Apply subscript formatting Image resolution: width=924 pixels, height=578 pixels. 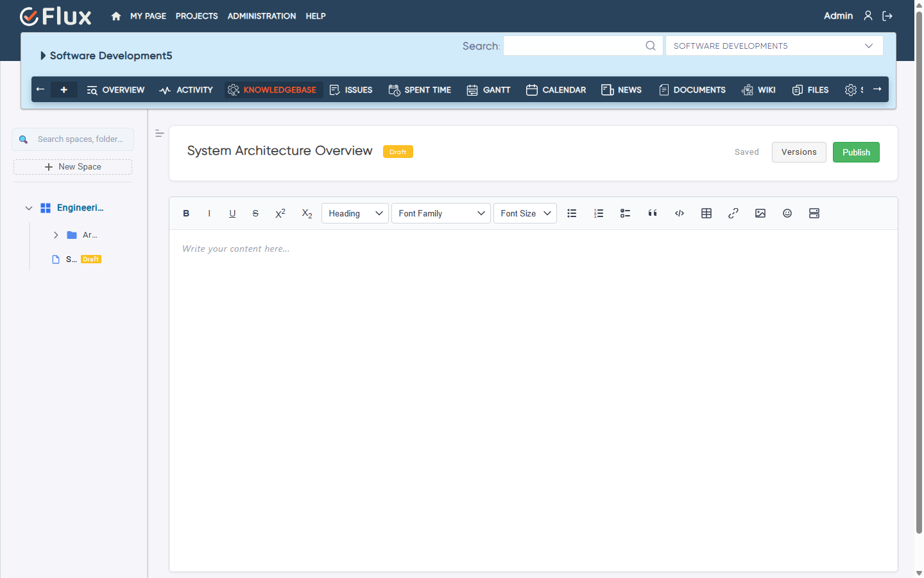307,213
